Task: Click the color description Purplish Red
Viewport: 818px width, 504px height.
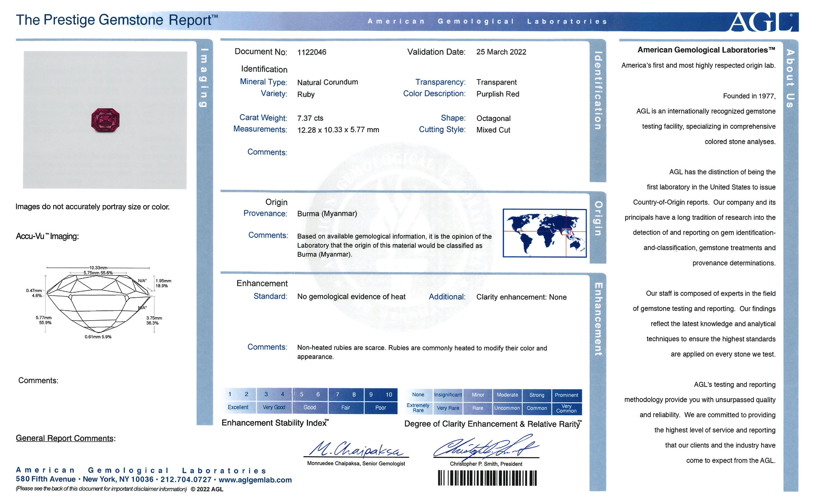Action: pyautogui.click(x=498, y=94)
